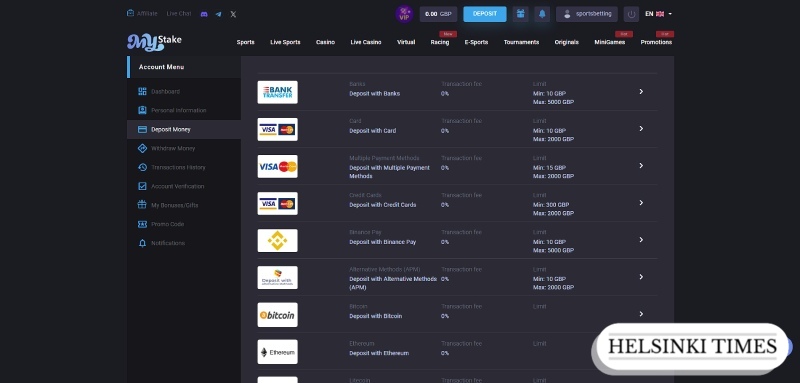Viewport: 800px width, 383px height.
Task: Select Visa Mastercard logo for Deposit with Card
Action: (278, 130)
